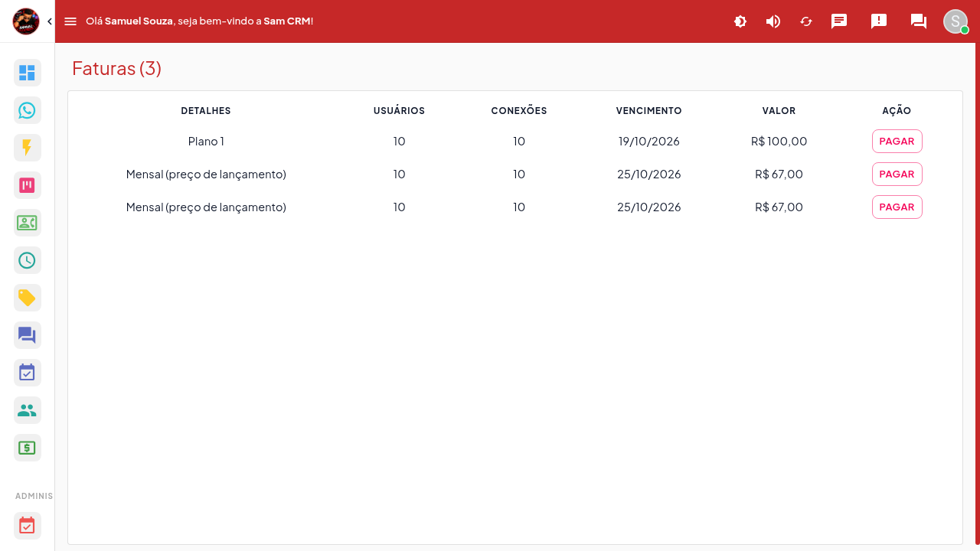This screenshot has height=551, width=980.
Task: Open the user avatar profile menu
Action: coord(955,21)
